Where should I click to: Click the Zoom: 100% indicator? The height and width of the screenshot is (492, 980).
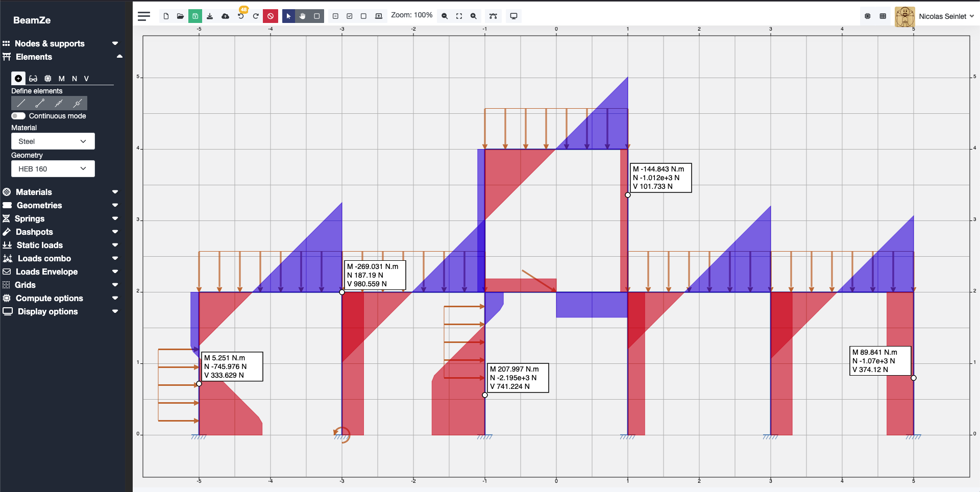(412, 15)
